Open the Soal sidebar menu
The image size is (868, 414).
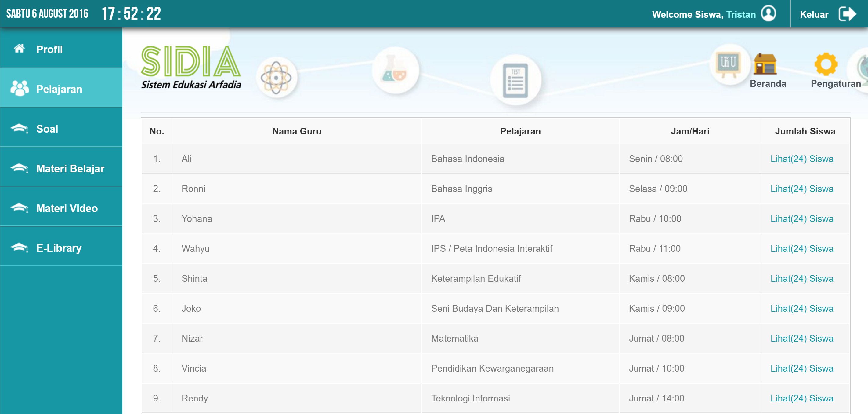point(61,127)
